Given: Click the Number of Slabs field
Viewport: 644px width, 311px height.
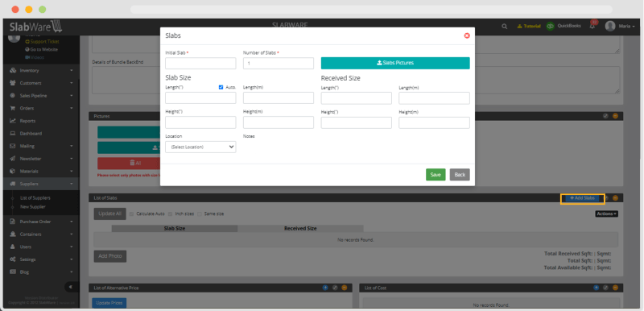Looking at the screenshot, I should (279, 64).
